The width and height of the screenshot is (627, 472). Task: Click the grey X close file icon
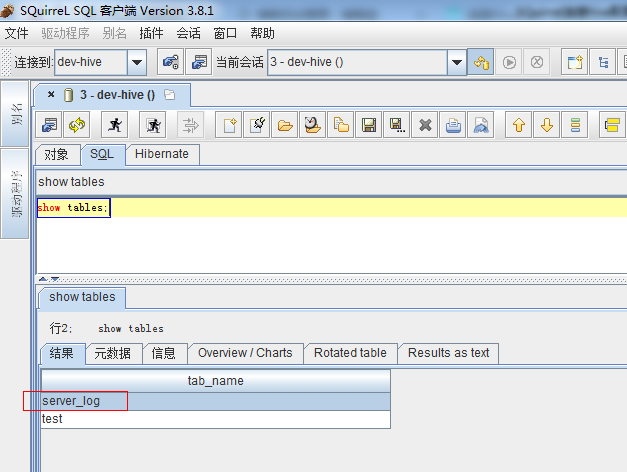[425, 125]
